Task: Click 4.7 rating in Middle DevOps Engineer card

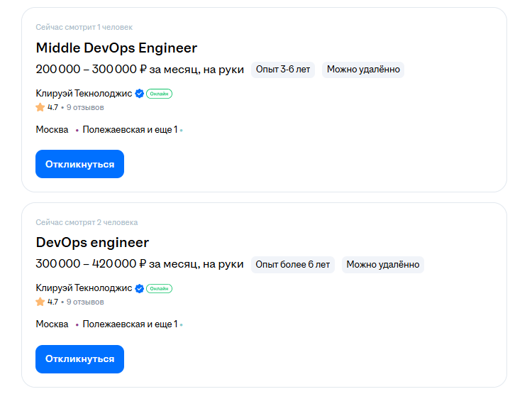Action: pyautogui.click(x=52, y=107)
